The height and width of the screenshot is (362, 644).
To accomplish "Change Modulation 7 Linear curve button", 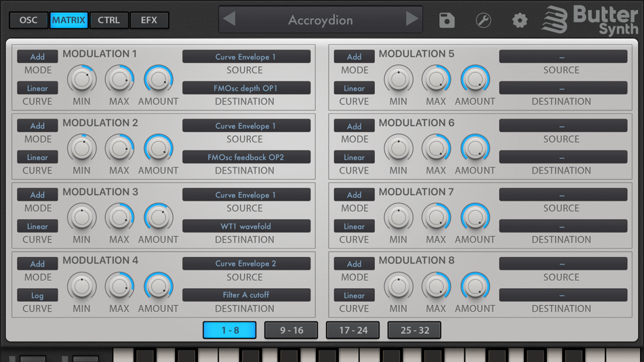I will [354, 226].
